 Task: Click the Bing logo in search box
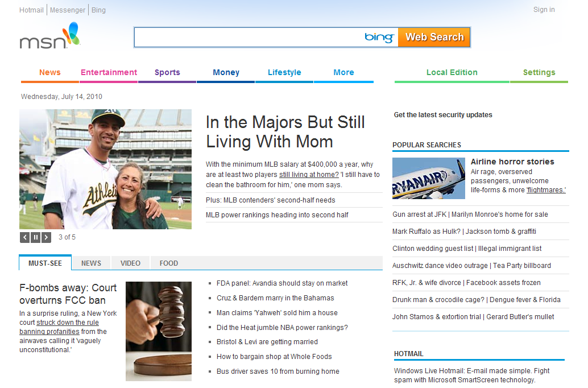point(379,38)
